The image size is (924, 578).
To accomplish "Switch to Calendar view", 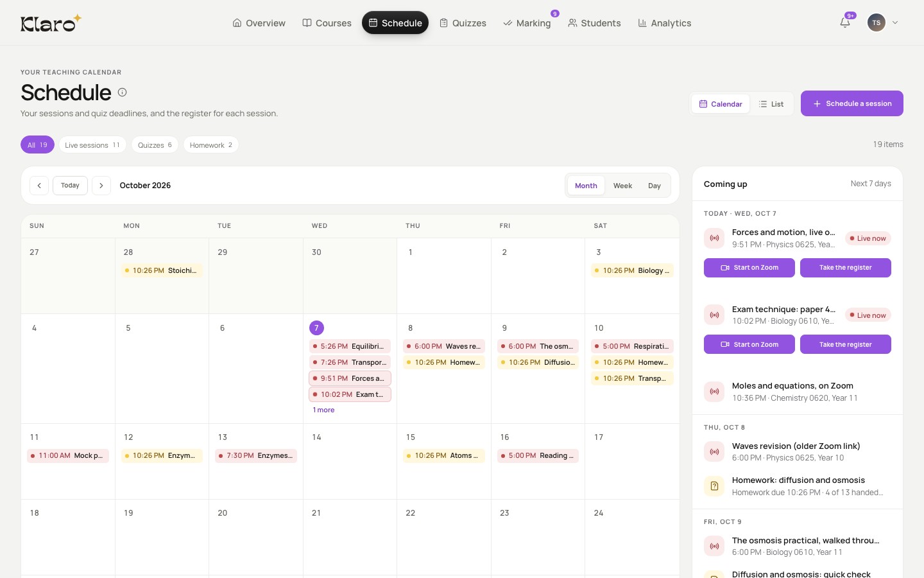I will point(721,104).
